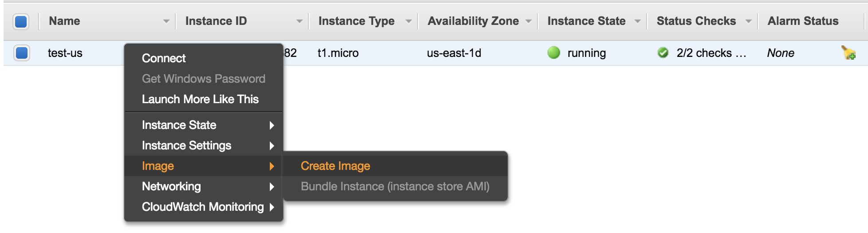This screenshot has width=868, height=233.
Task: Open CloudWatch Monitoring submenu arrow
Action: click(272, 207)
